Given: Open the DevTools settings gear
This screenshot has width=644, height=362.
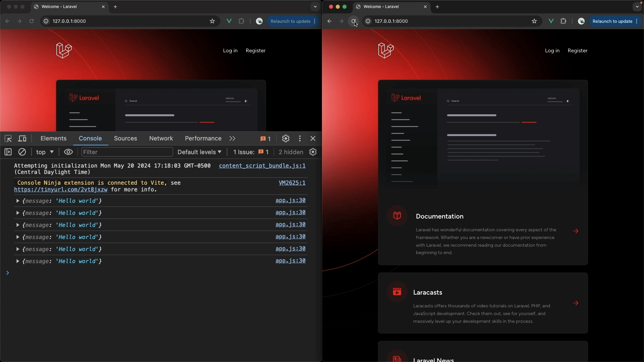Looking at the screenshot, I should coord(286,138).
